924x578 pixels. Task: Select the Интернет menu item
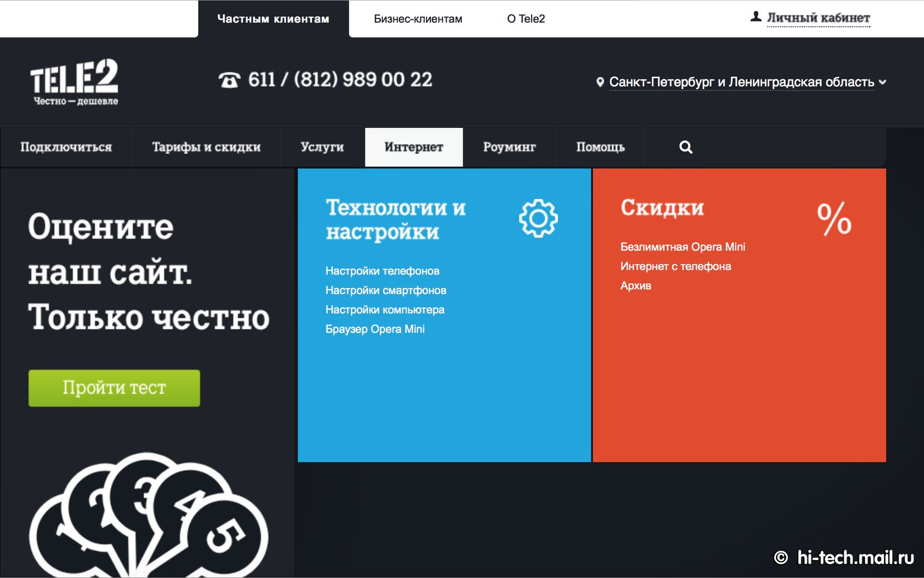point(414,147)
